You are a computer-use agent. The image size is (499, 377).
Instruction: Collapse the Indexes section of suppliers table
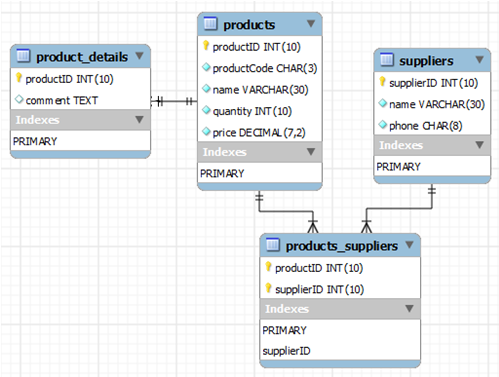tap(479, 145)
